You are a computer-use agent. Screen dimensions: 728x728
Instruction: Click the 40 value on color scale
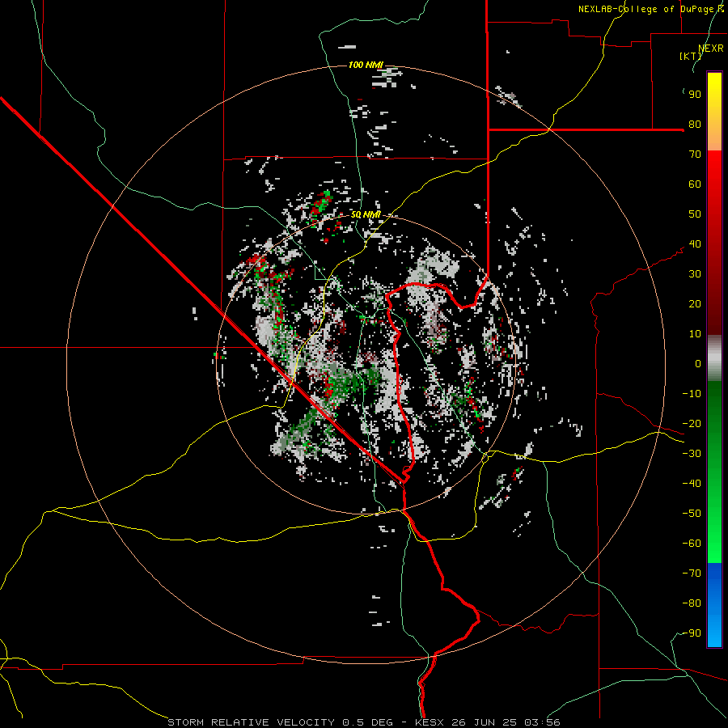pyautogui.click(x=695, y=243)
